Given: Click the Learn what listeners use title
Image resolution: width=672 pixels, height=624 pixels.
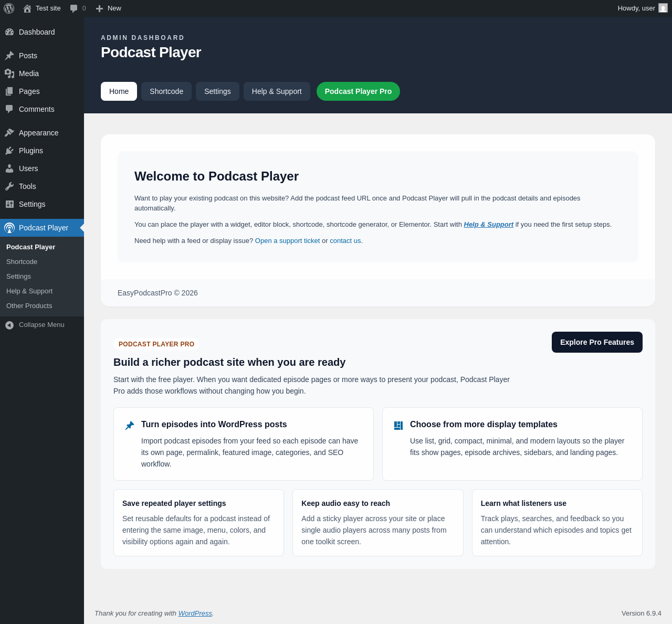Looking at the screenshot, I should [x=523, y=503].
